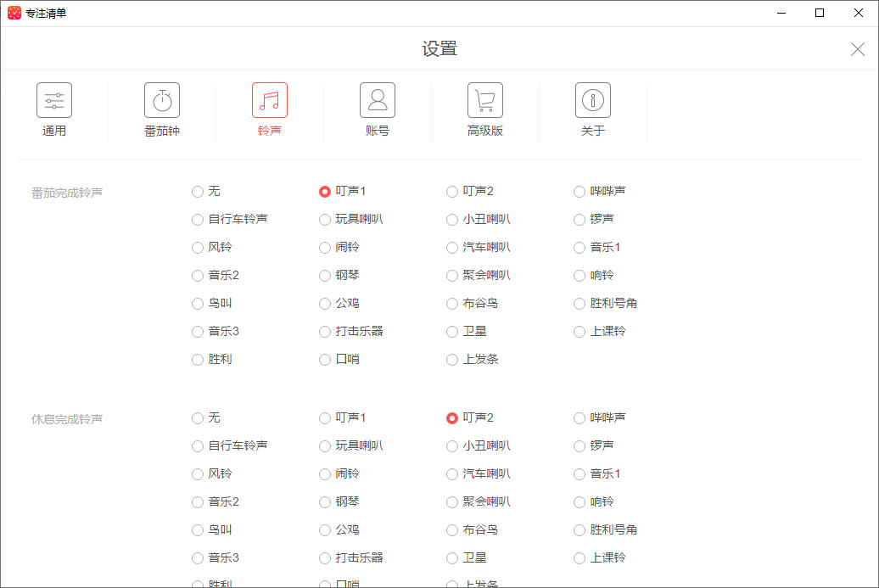The height and width of the screenshot is (588, 879).
Task: Select 汽车喇叭 for 番茄完成铃声
Action: coord(452,248)
